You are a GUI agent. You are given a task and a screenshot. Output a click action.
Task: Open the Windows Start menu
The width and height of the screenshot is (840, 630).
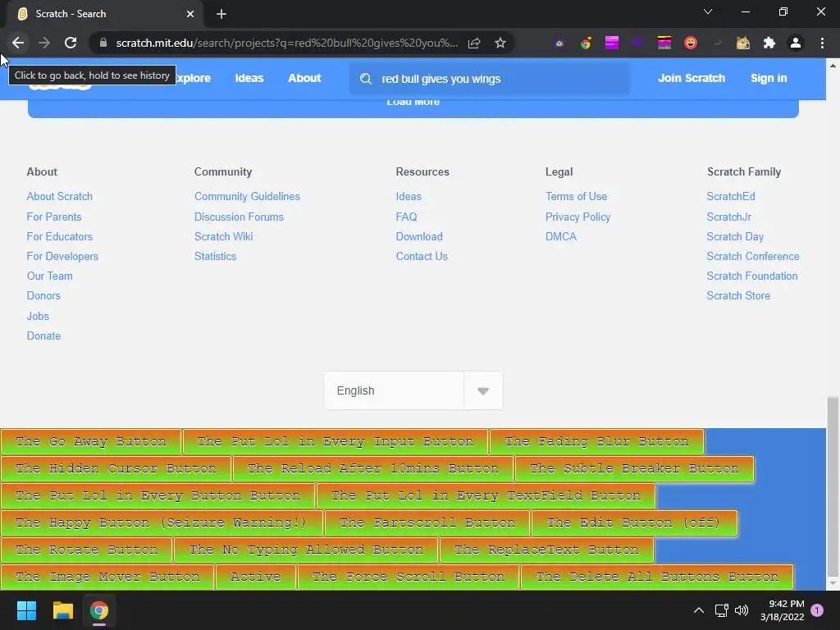pyautogui.click(x=26, y=610)
